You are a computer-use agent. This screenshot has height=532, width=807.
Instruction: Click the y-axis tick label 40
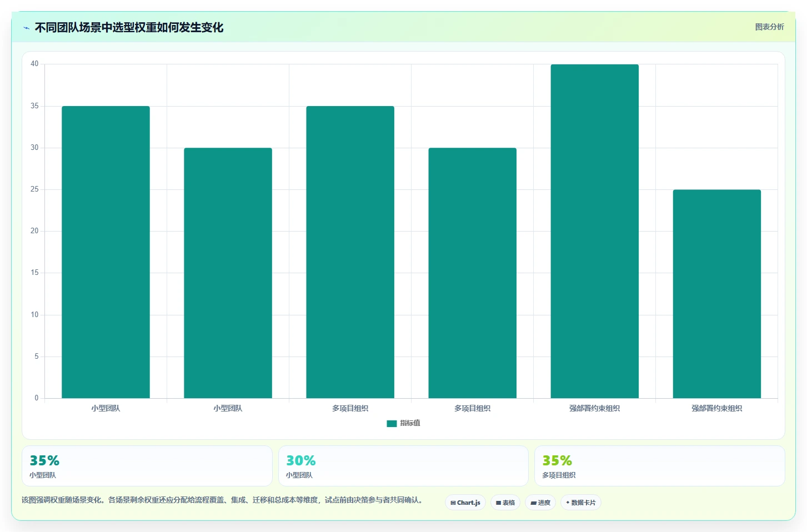click(x=34, y=64)
